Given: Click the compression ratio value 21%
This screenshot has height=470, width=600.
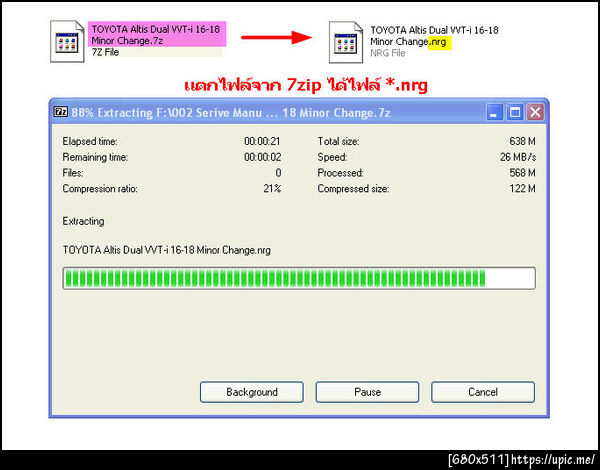Looking at the screenshot, I should (x=272, y=189).
